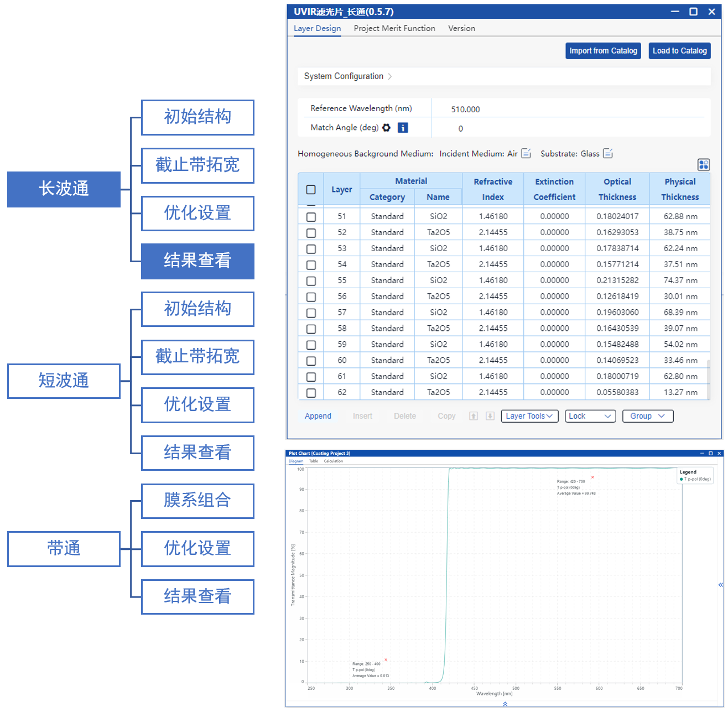
Task: Click the Import from Catalog button
Action: coord(603,51)
